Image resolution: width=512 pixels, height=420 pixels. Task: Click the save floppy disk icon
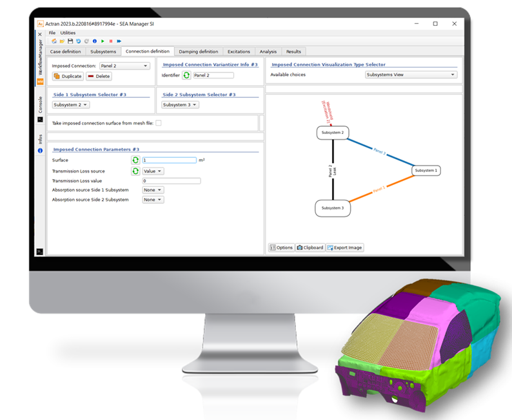click(70, 41)
